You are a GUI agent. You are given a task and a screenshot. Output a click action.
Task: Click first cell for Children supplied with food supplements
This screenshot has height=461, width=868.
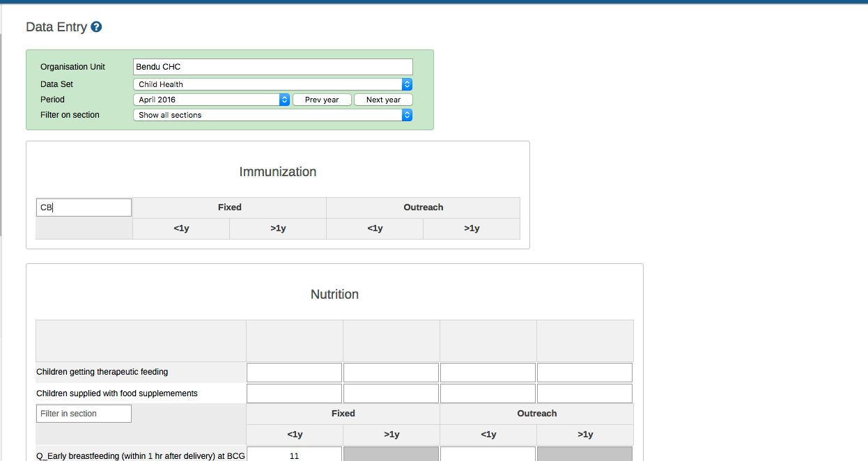294,393
